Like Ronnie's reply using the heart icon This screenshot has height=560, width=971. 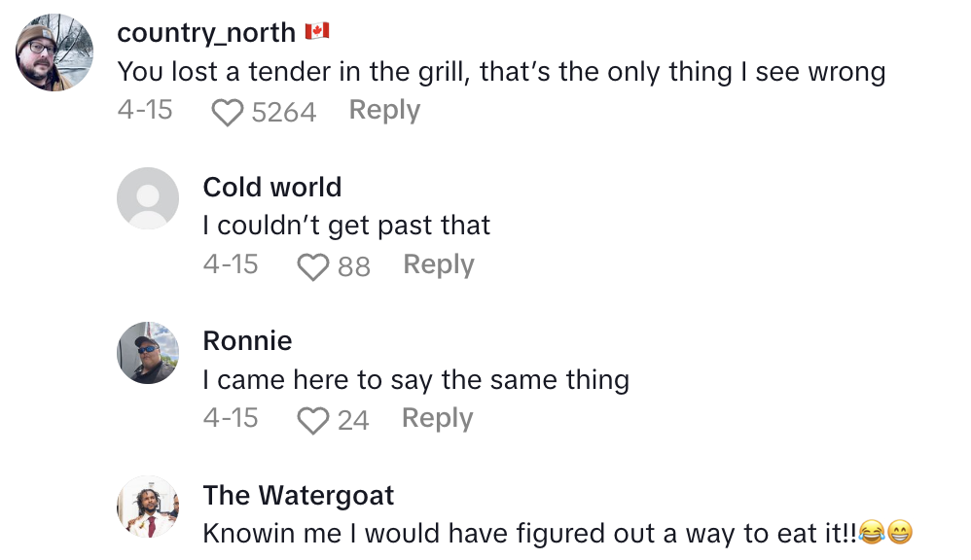tap(313, 420)
